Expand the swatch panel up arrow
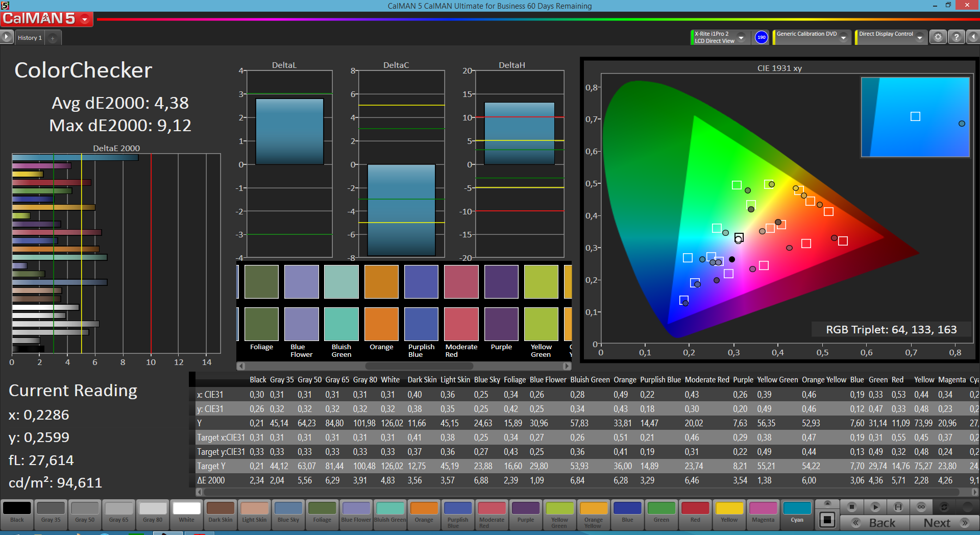Screen dimensions: 980x535 click(827, 504)
